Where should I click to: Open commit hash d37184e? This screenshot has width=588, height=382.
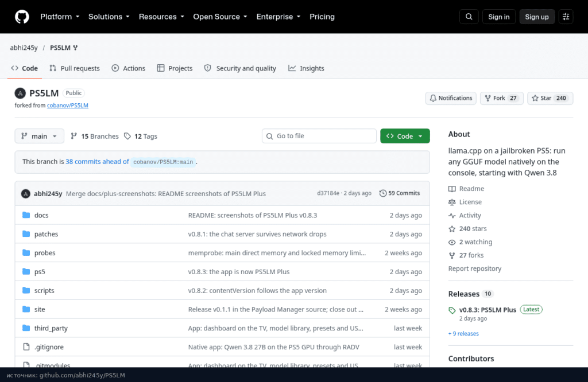tap(328, 193)
